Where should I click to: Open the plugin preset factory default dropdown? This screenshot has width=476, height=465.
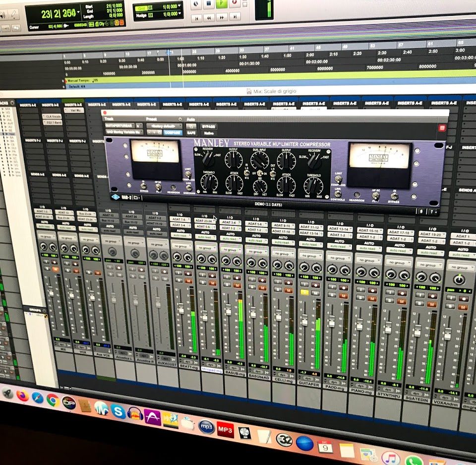(164, 126)
